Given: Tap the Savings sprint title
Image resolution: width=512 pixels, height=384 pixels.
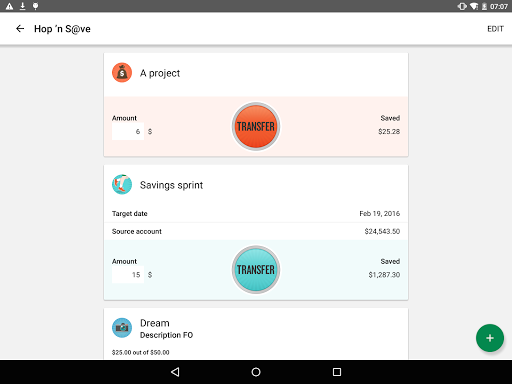Looking at the screenshot, I should pyautogui.click(x=171, y=185).
